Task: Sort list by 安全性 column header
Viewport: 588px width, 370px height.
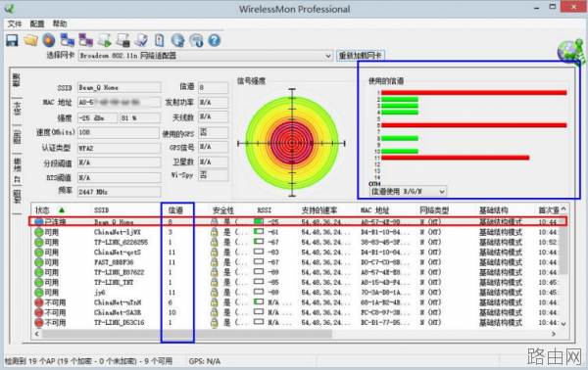Action: pos(223,210)
